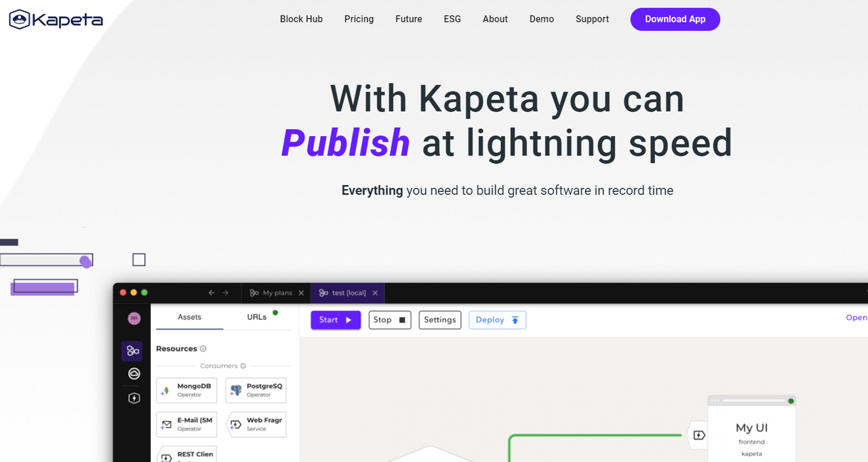This screenshot has width=868, height=462.
Task: Select the E-Mail SMTP Operator resource
Action: [x=186, y=424]
